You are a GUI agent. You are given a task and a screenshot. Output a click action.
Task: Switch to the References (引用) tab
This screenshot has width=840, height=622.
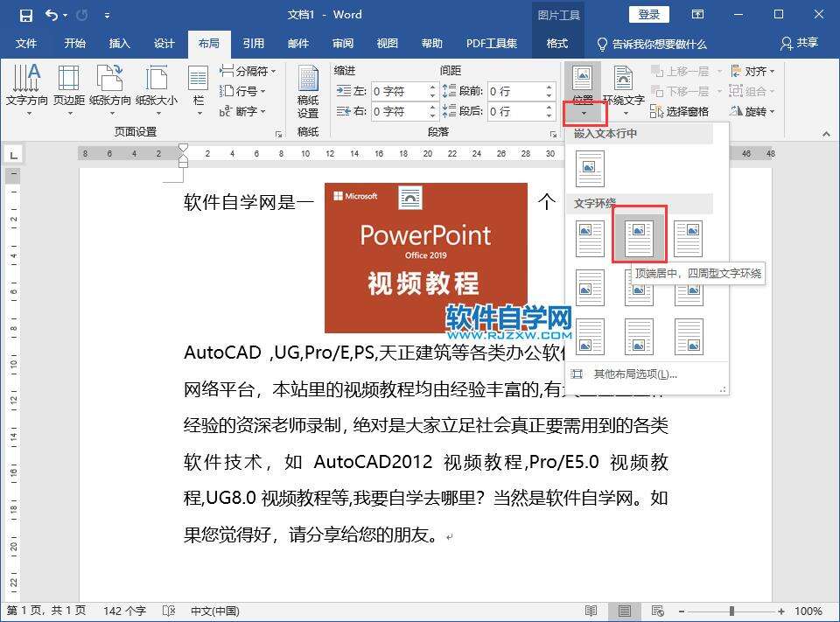pyautogui.click(x=254, y=44)
